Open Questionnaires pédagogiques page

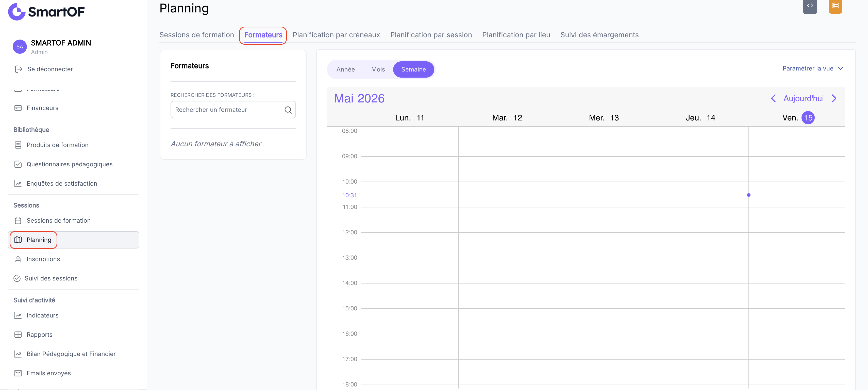(69, 164)
